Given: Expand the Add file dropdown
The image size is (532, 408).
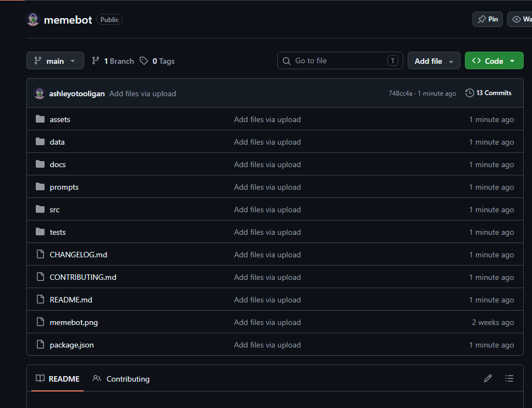Looking at the screenshot, I should pyautogui.click(x=434, y=60).
